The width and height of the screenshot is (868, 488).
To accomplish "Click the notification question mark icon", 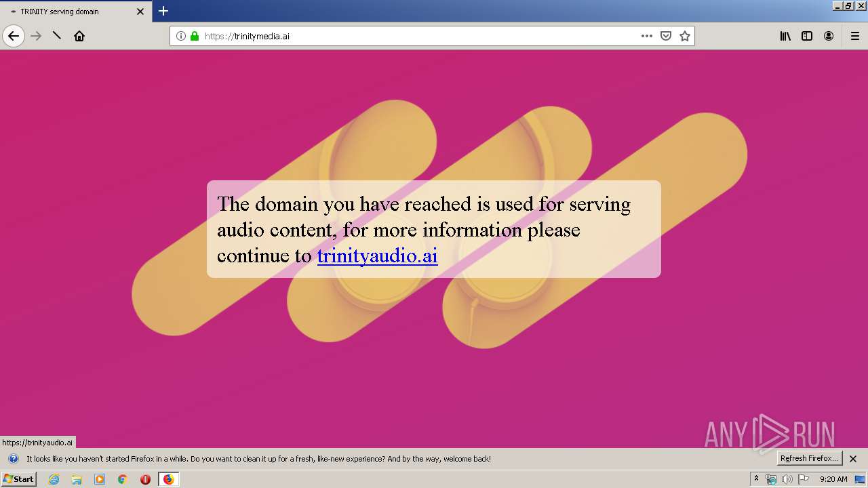I will (x=13, y=459).
